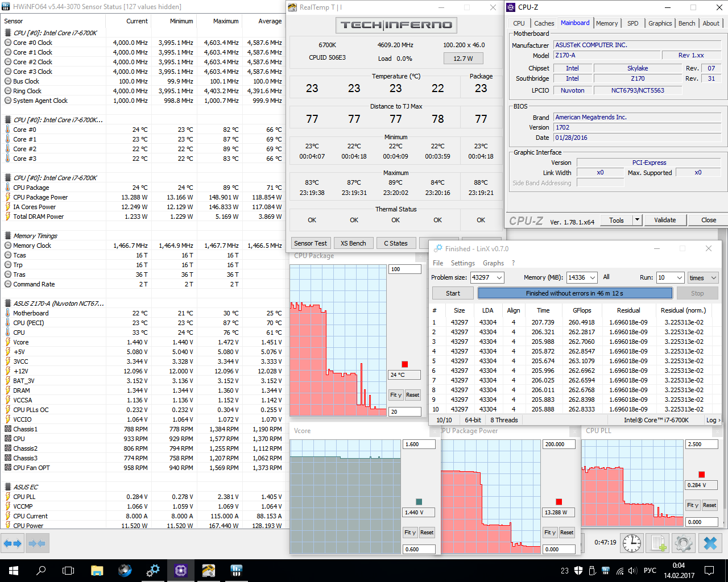Screen dimensions: 728x582
Task: Open the LinX Graphs menu
Action: point(493,263)
